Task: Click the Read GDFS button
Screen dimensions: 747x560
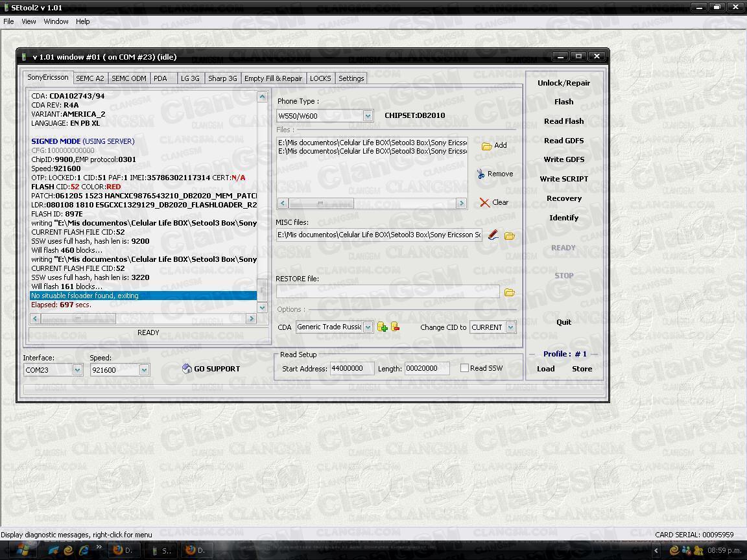Action: click(563, 141)
